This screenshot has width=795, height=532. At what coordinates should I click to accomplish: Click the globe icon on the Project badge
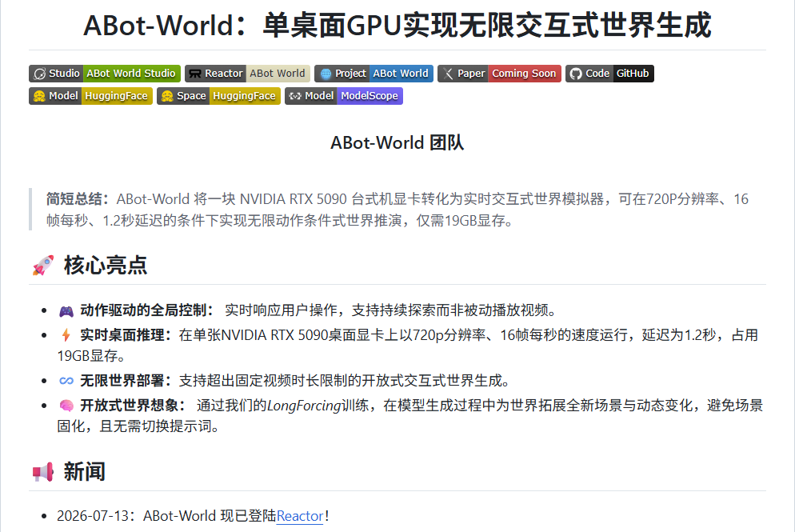[326, 74]
